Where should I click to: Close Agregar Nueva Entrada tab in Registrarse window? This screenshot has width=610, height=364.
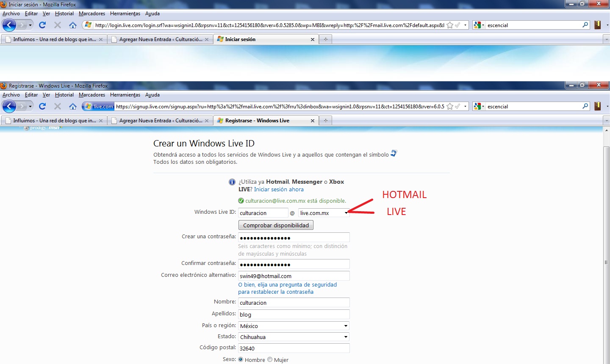(207, 121)
